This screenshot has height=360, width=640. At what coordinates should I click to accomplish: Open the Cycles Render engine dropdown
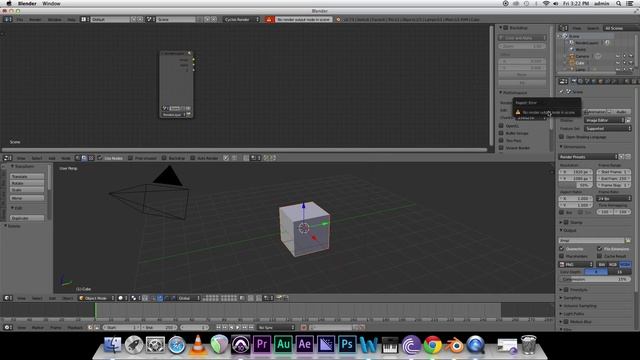tap(241, 19)
